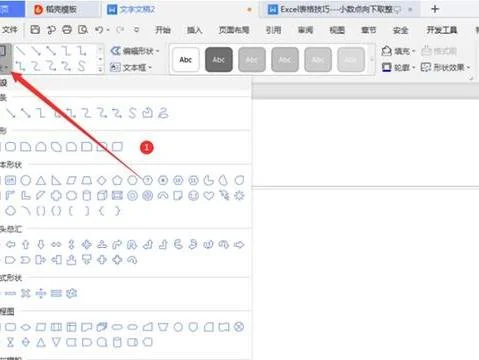Select the Sun shape

(x=239, y=195)
